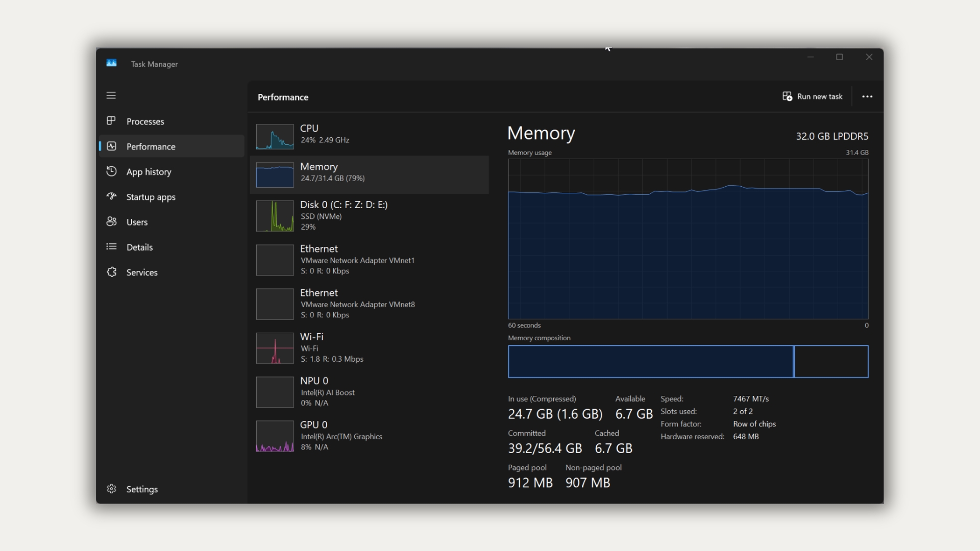Select the NPU 0 graph thumbnail
Viewport: 980px width, 551px height.
click(x=275, y=392)
